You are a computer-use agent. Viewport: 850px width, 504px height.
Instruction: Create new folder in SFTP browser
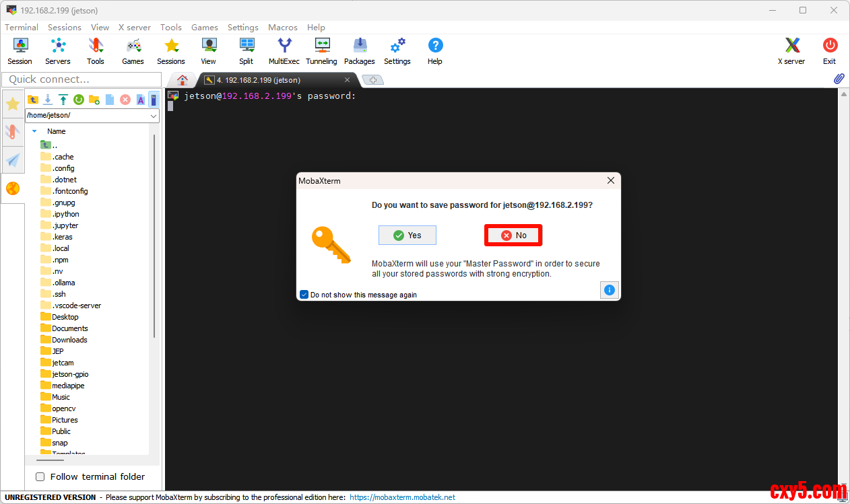[94, 100]
